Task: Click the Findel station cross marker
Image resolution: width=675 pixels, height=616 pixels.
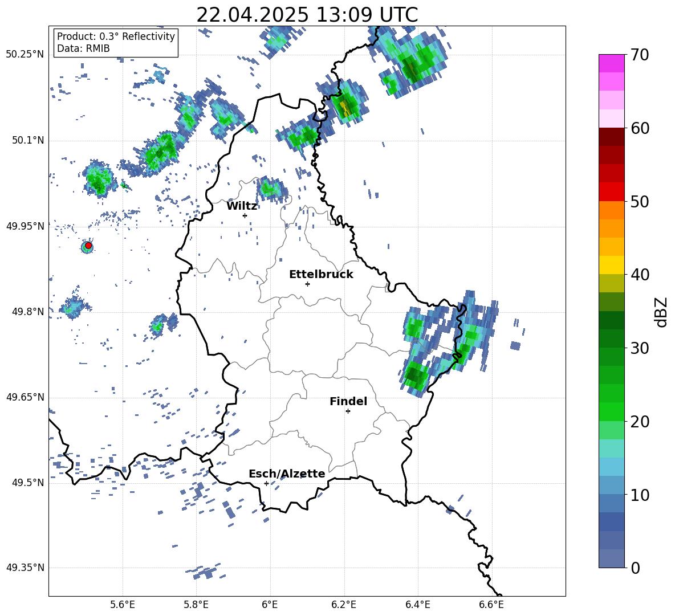Action: pyautogui.click(x=348, y=411)
